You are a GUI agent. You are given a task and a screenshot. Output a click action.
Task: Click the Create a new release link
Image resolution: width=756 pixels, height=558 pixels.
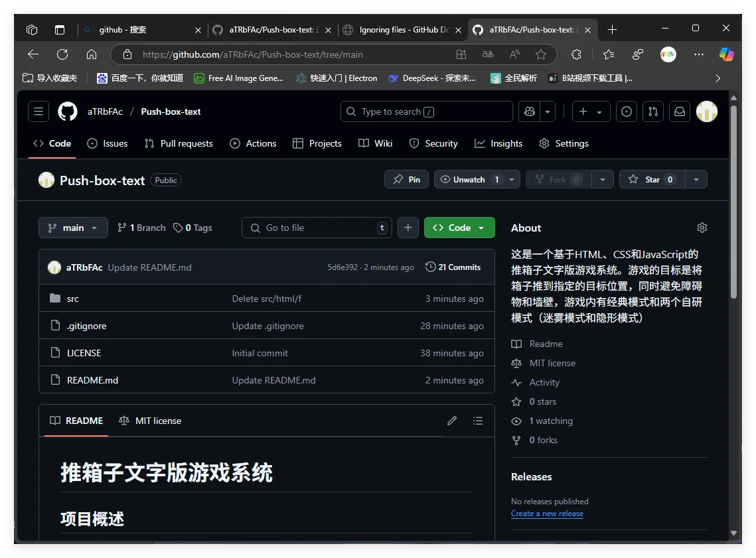(x=547, y=513)
